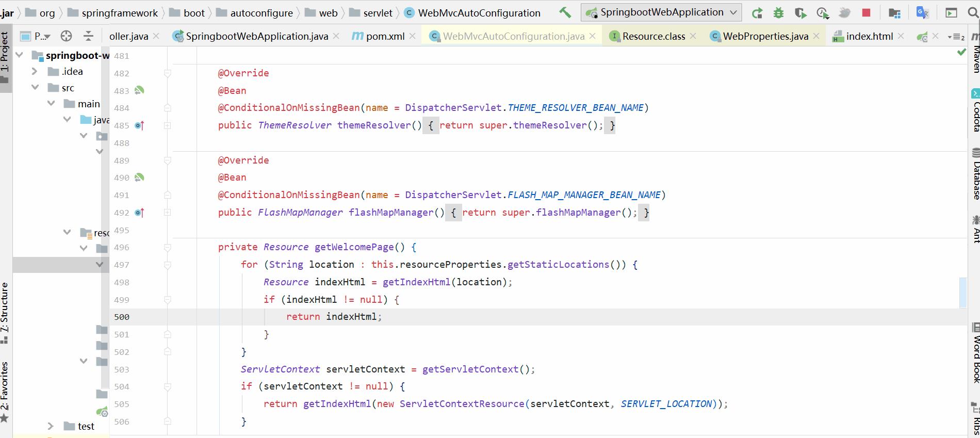Open the Translate plugin icon

tap(922, 12)
